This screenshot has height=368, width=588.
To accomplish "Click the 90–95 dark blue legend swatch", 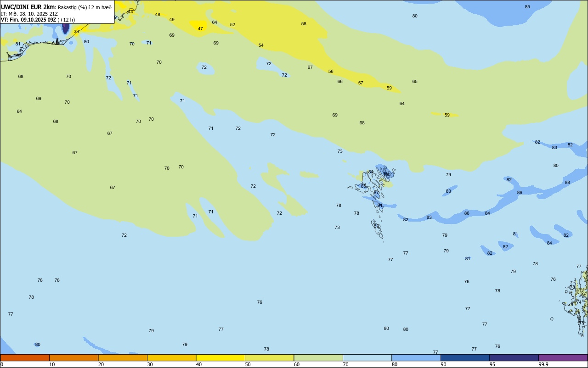I will pyautogui.click(x=465, y=357).
